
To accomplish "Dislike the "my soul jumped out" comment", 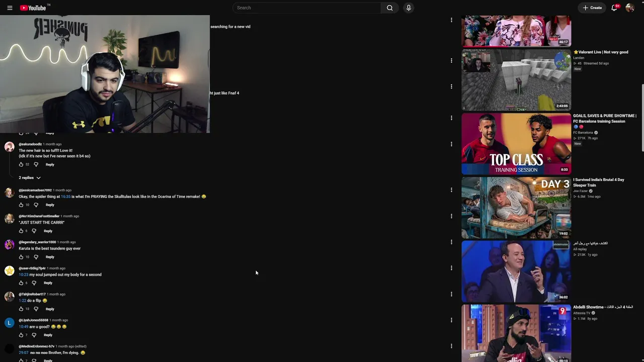I will pos(34,283).
